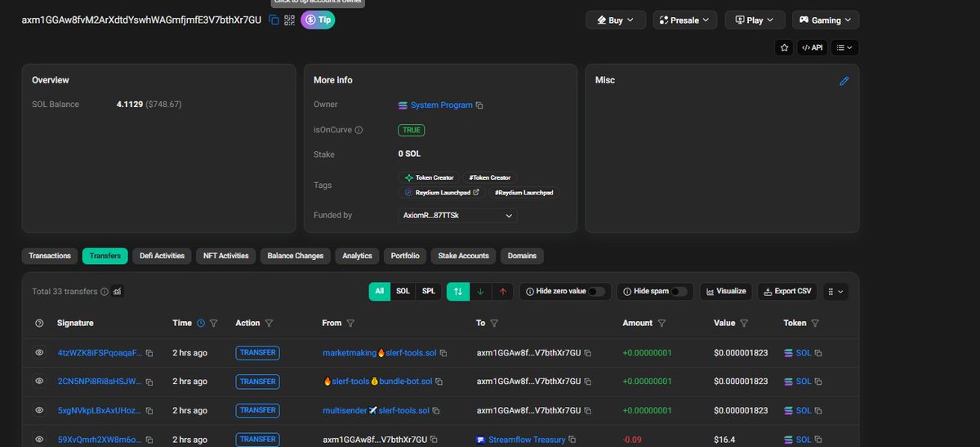Filter transfers by SOL only
Image resolution: width=980 pixels, height=447 pixels.
[403, 291]
